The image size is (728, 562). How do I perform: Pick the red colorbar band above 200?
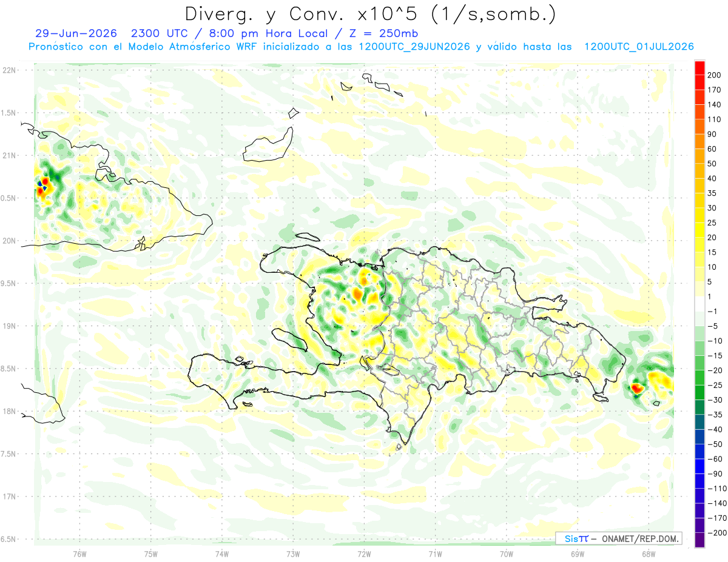pyautogui.click(x=699, y=68)
